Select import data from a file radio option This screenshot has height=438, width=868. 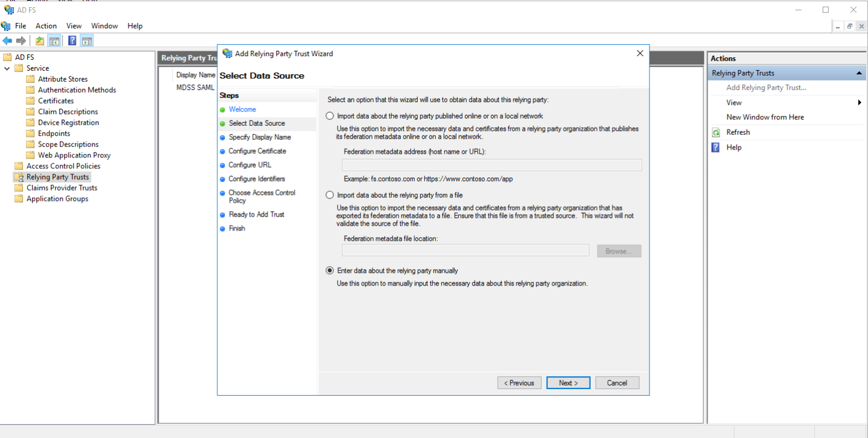(x=330, y=195)
